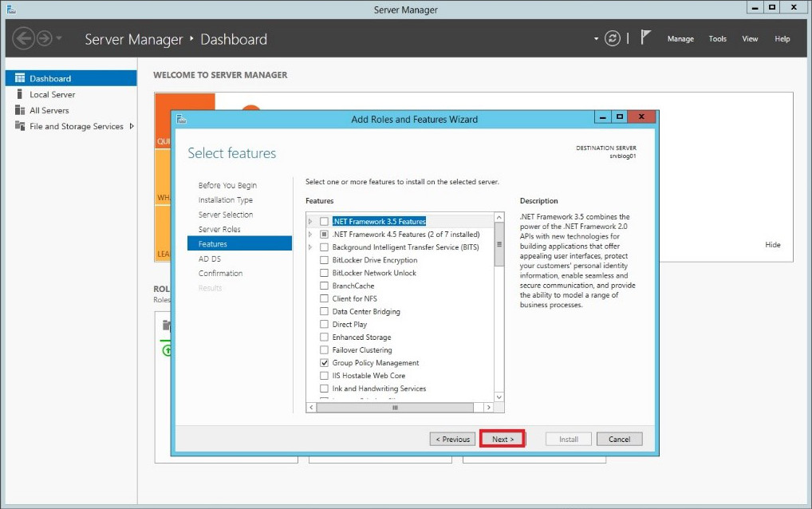Expand .NET Framework 4.5 Features tree node
Image resolution: width=812 pixels, height=509 pixels.
310,235
